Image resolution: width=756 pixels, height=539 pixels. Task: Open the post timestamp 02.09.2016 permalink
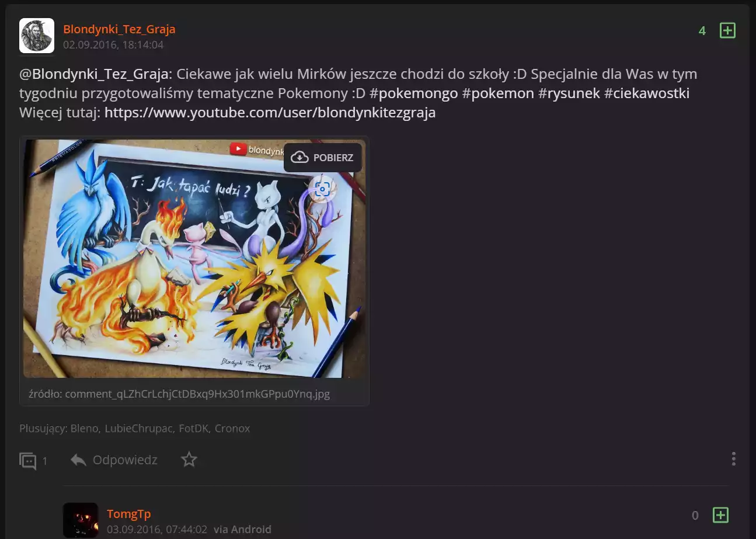coord(113,44)
